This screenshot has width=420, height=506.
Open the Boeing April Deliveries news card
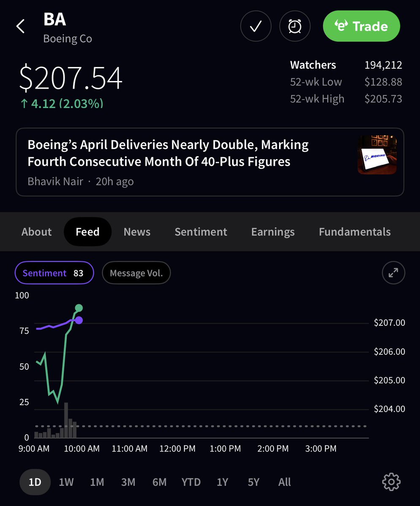(x=210, y=162)
